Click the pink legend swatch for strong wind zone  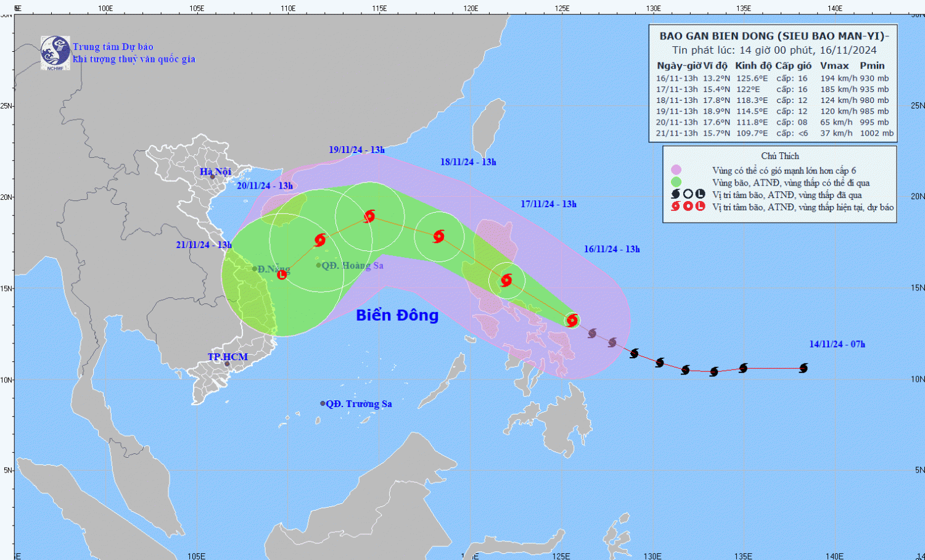(x=676, y=170)
